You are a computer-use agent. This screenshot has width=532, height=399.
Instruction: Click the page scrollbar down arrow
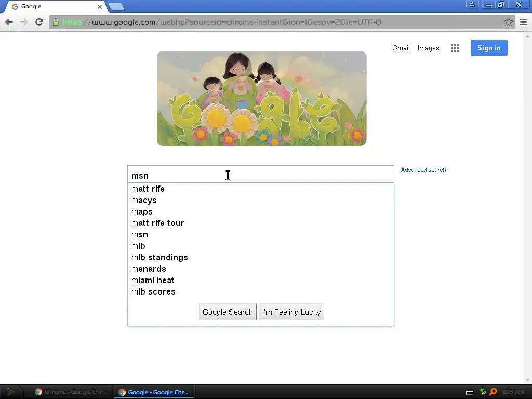527,380
